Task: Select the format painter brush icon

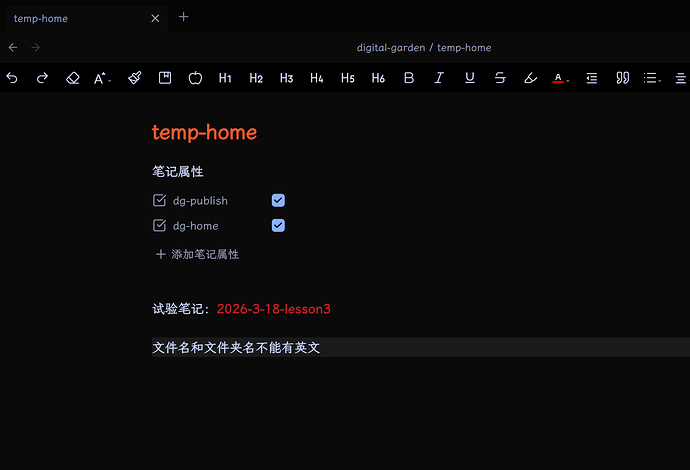Action: (135, 78)
